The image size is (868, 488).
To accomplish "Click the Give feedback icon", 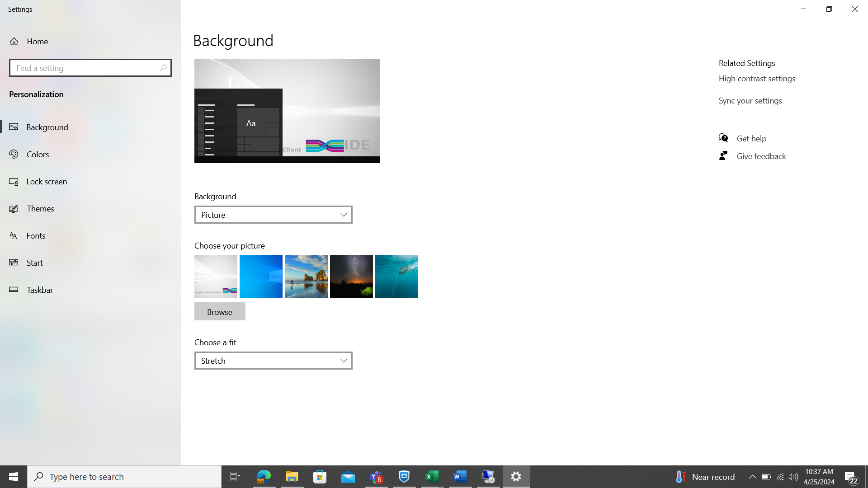I will click(x=723, y=155).
